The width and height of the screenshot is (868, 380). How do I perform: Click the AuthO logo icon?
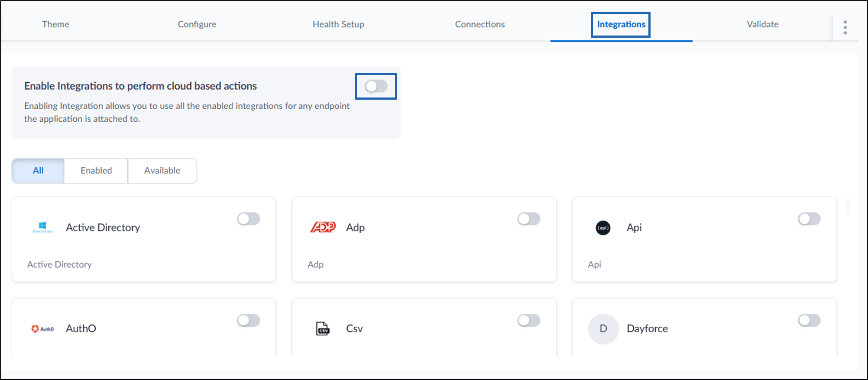click(42, 329)
